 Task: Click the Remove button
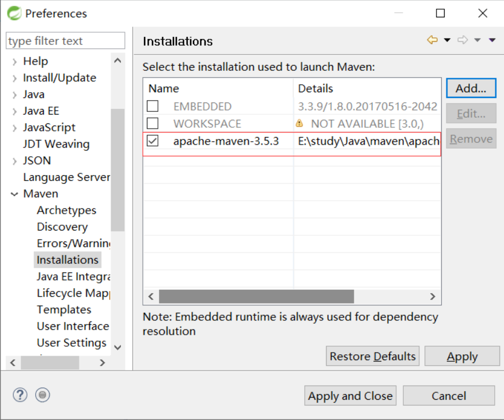point(471,139)
